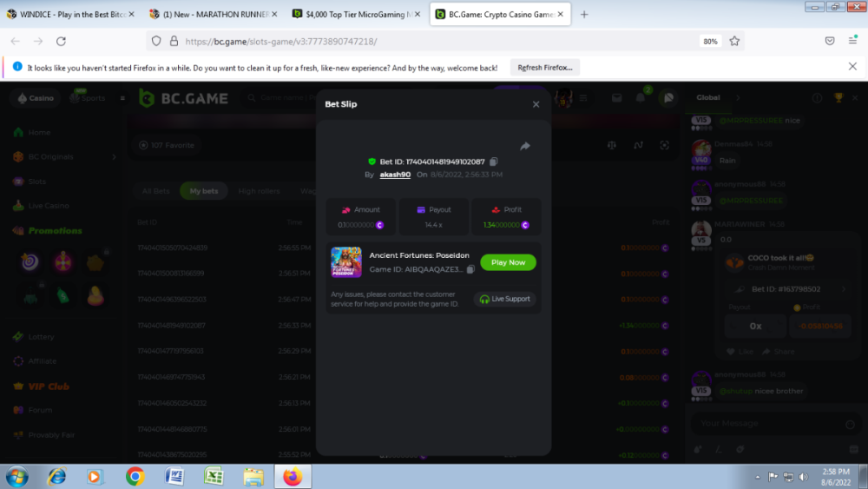Open Excel from the Windows taskbar

214,476
